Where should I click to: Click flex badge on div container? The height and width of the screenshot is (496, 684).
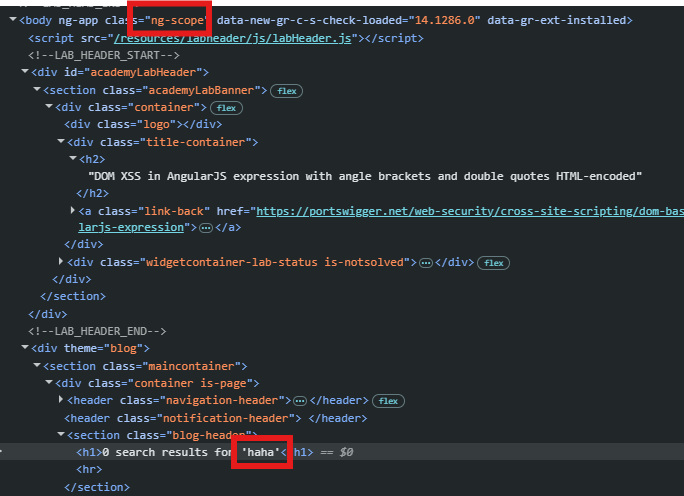[x=226, y=108]
